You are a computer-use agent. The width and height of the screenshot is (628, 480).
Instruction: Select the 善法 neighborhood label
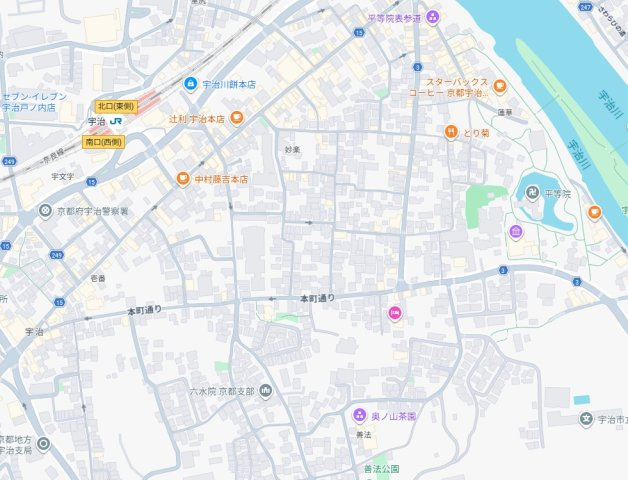pos(364,435)
